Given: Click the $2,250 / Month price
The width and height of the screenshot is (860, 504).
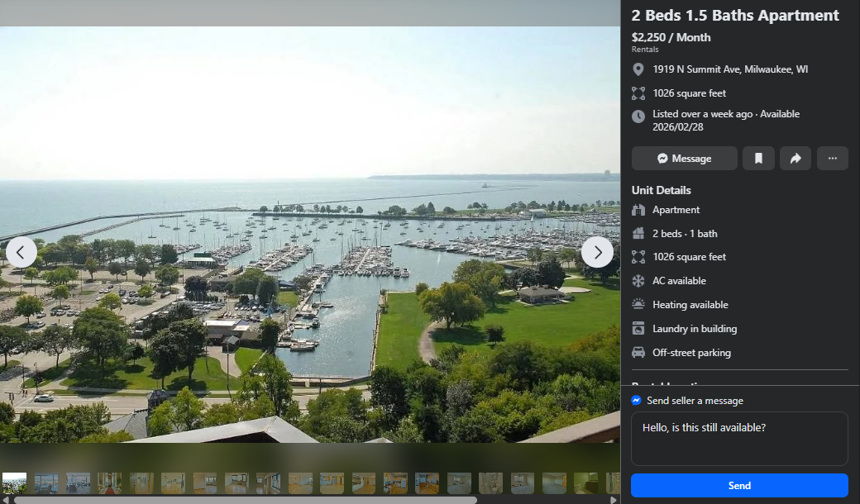Looking at the screenshot, I should pos(671,37).
